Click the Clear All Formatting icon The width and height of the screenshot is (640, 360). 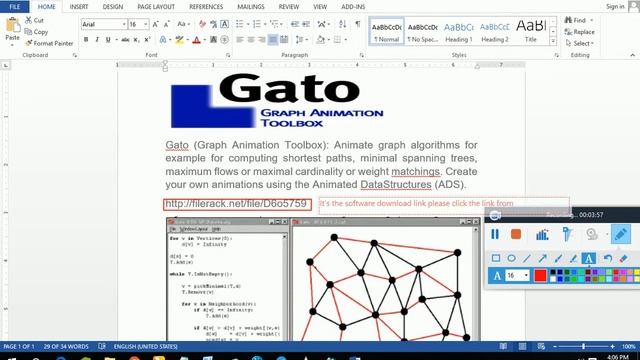(x=202, y=24)
